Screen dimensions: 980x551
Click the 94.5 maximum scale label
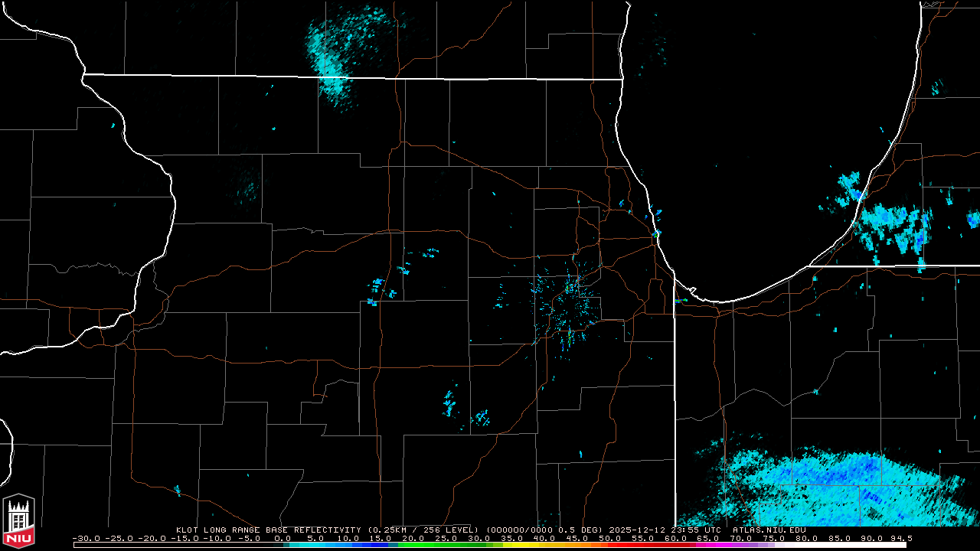[x=901, y=538]
